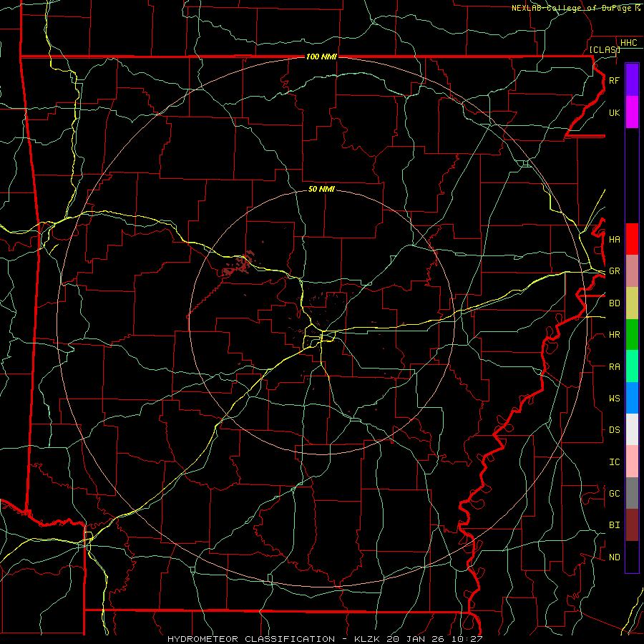Click the BI dark red legend swatch
This screenshot has height=644, width=644.
(x=632, y=525)
